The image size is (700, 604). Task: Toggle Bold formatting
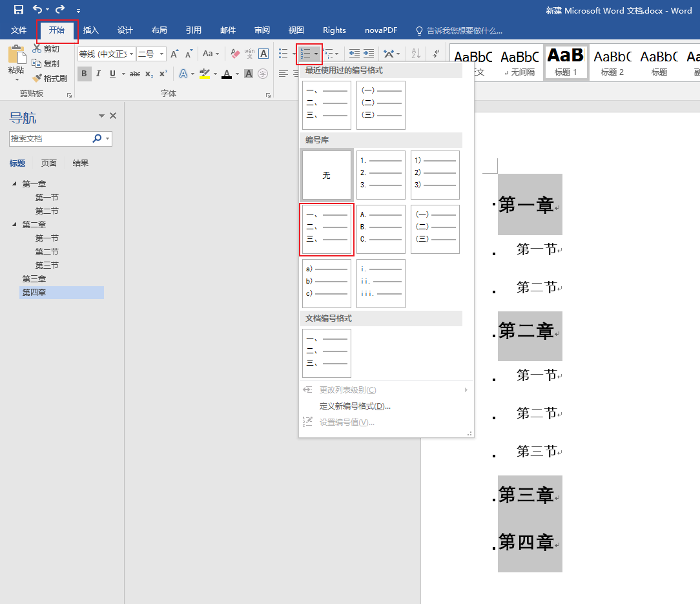[84, 74]
